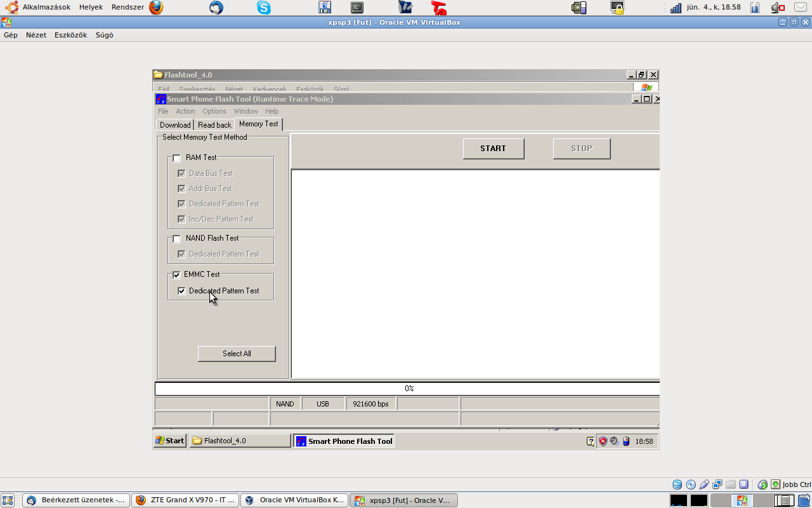Launch Thunderbird from the top panel
The height and width of the screenshot is (508, 812).
pyautogui.click(x=216, y=8)
